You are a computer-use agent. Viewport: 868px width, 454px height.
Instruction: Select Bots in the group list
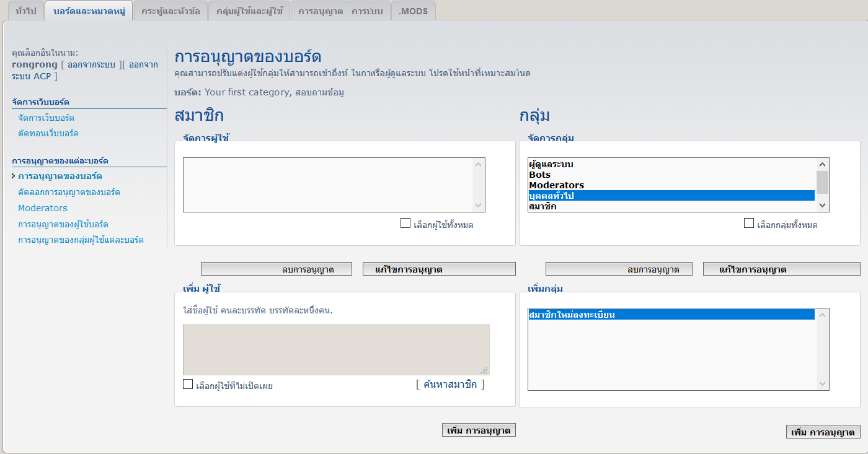pyautogui.click(x=539, y=175)
